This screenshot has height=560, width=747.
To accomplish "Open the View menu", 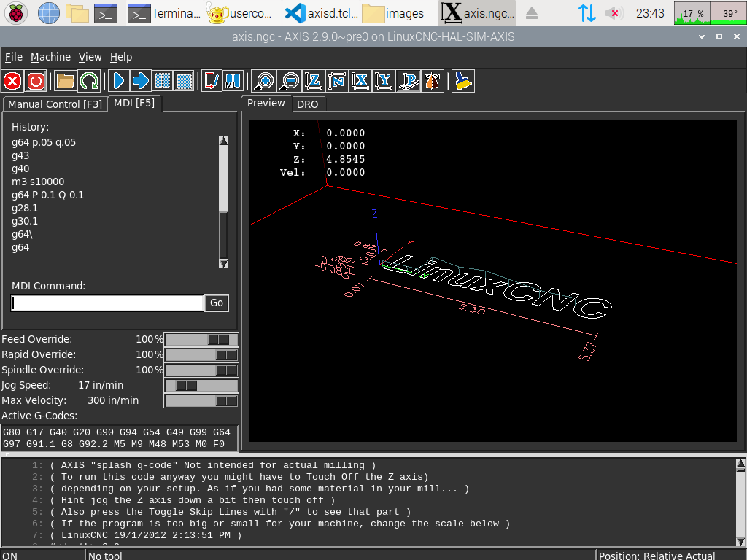I will pyautogui.click(x=90, y=57).
